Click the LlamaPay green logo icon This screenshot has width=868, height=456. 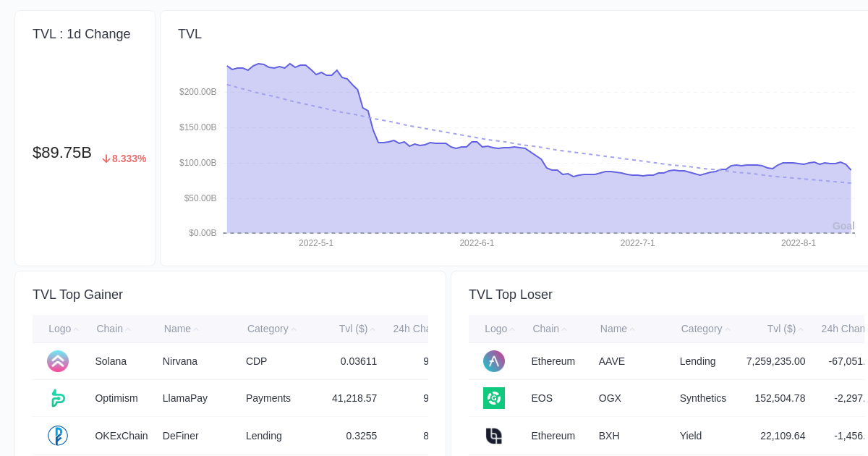point(58,398)
